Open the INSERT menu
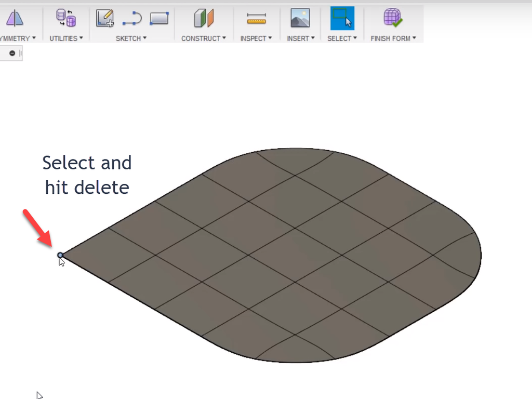This screenshot has width=532, height=399. pos(300,38)
